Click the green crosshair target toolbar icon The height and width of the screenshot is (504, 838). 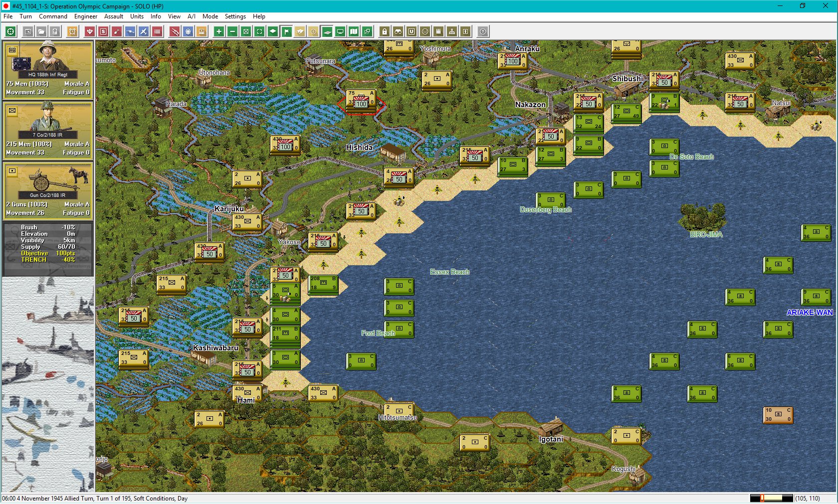click(10, 32)
